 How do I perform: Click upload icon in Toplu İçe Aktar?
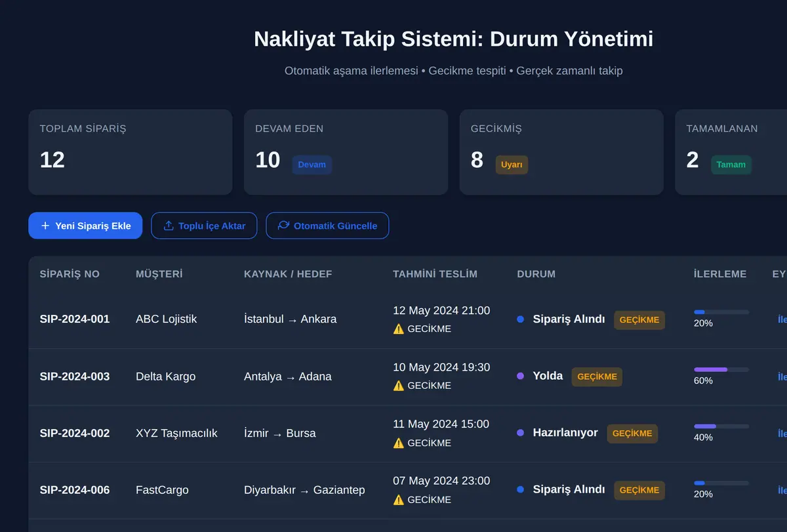tap(169, 226)
